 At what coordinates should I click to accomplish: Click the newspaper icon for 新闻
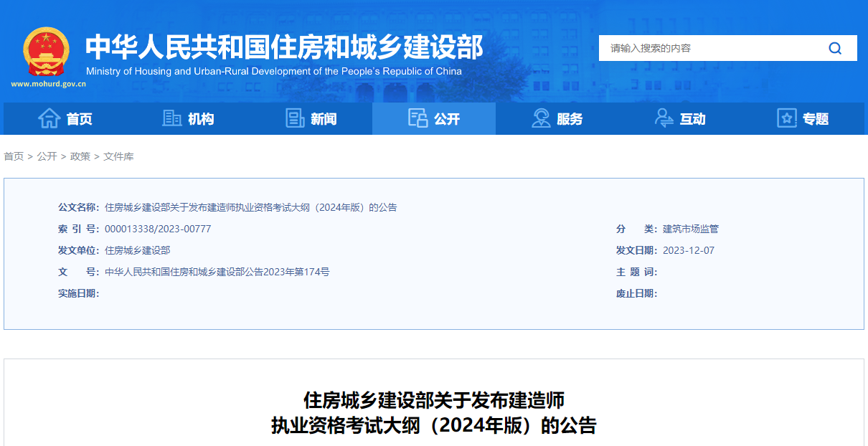[x=295, y=118]
